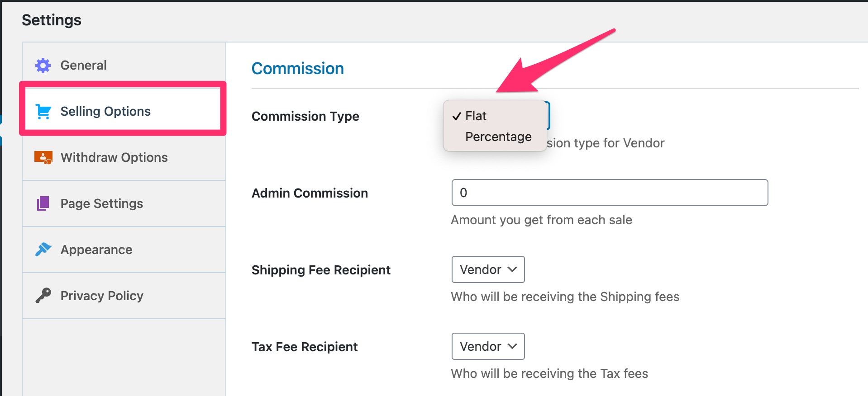Click the Privacy Policy key icon
868x396 pixels.
(43, 296)
